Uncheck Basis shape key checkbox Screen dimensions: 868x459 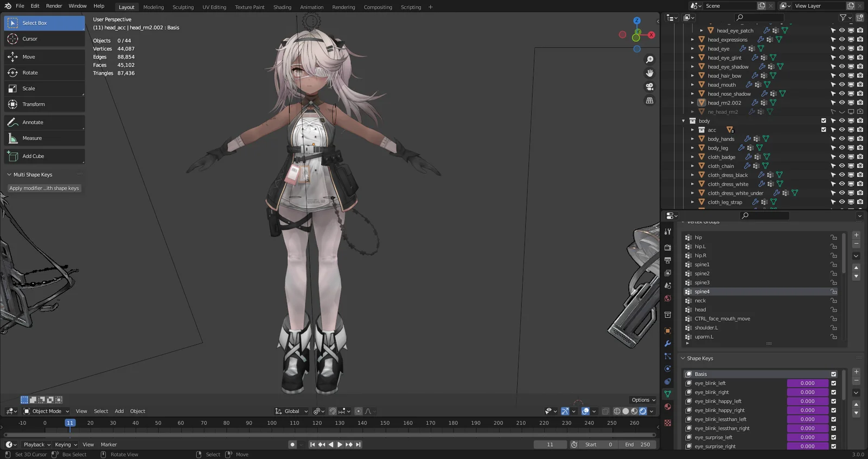(x=834, y=374)
